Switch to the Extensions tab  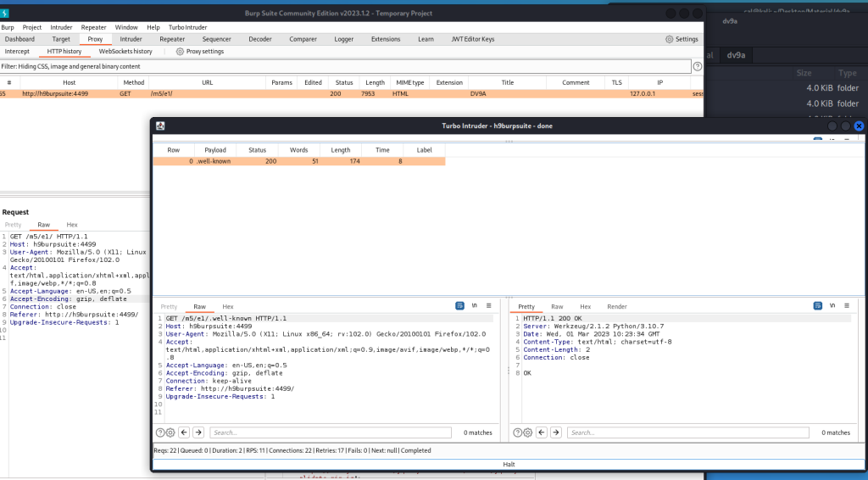(386, 39)
